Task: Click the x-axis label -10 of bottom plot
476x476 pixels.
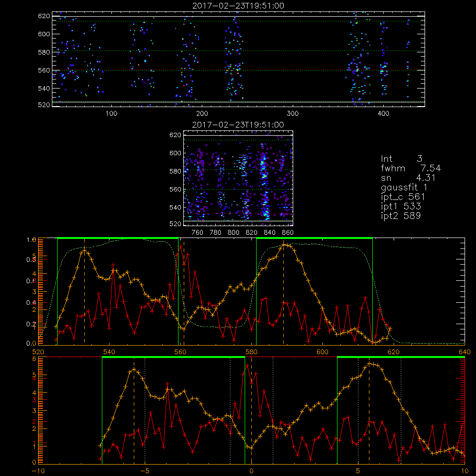Action: pyautogui.click(x=38, y=471)
